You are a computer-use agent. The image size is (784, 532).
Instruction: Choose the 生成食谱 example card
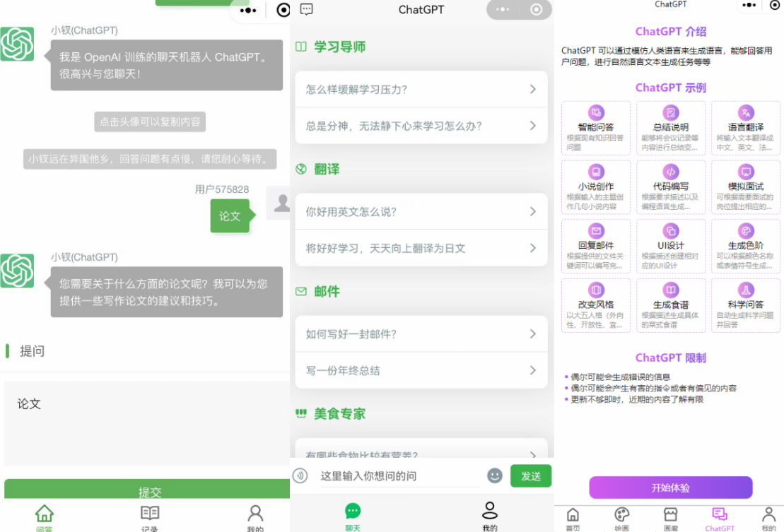[670, 305]
